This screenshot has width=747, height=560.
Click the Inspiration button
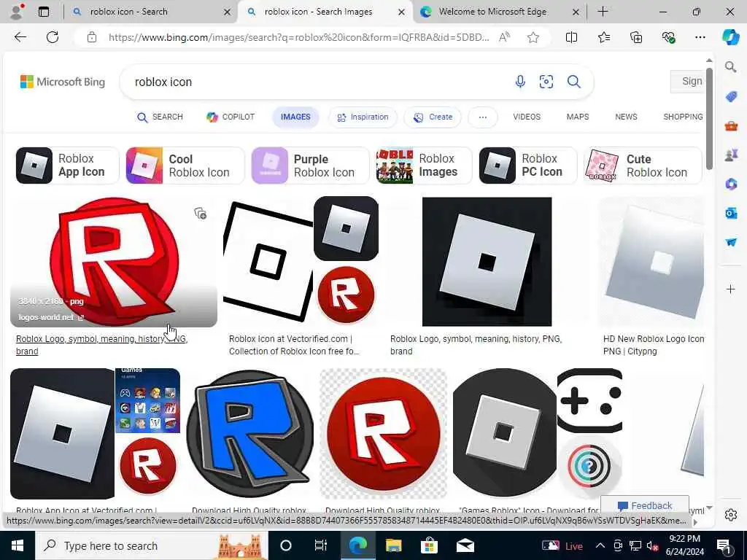click(x=363, y=117)
